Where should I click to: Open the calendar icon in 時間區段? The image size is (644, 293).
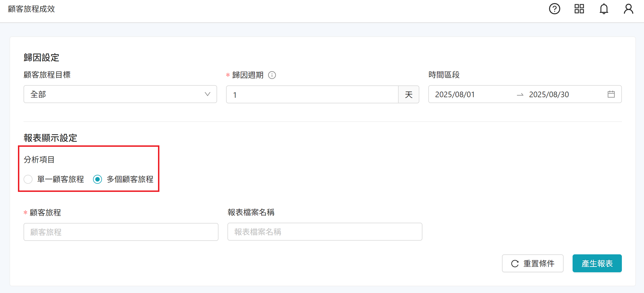(x=612, y=94)
